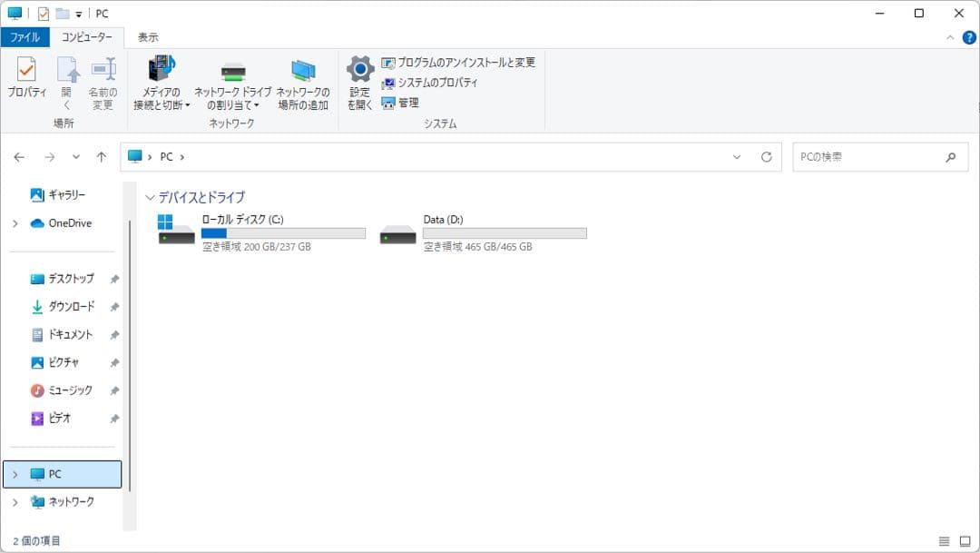The image size is (980, 553).
Task: Expand the OneDrive tree item
Action: click(x=16, y=222)
